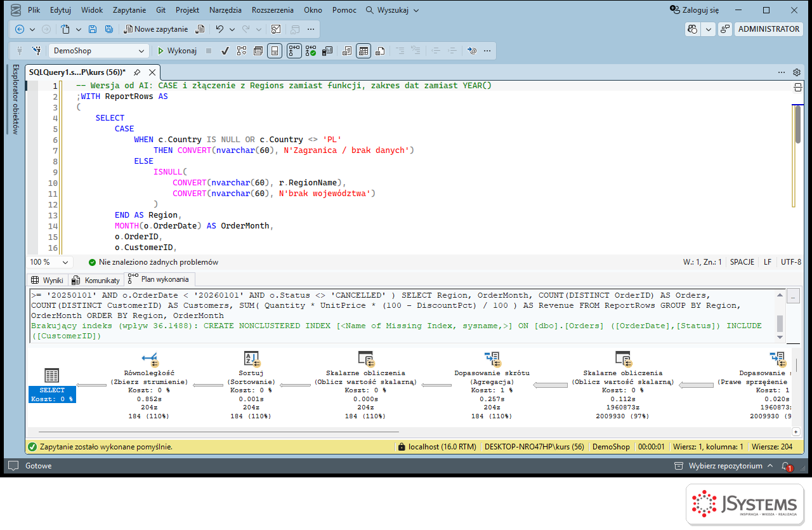The image size is (812, 530).
Task: Open the editor settings gear icon
Action: click(797, 72)
